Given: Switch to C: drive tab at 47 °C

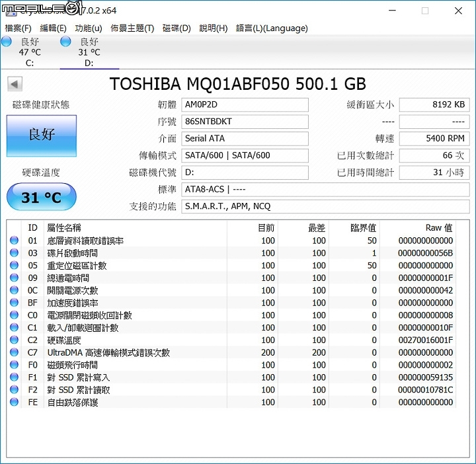Looking at the screenshot, I should click(30, 52).
